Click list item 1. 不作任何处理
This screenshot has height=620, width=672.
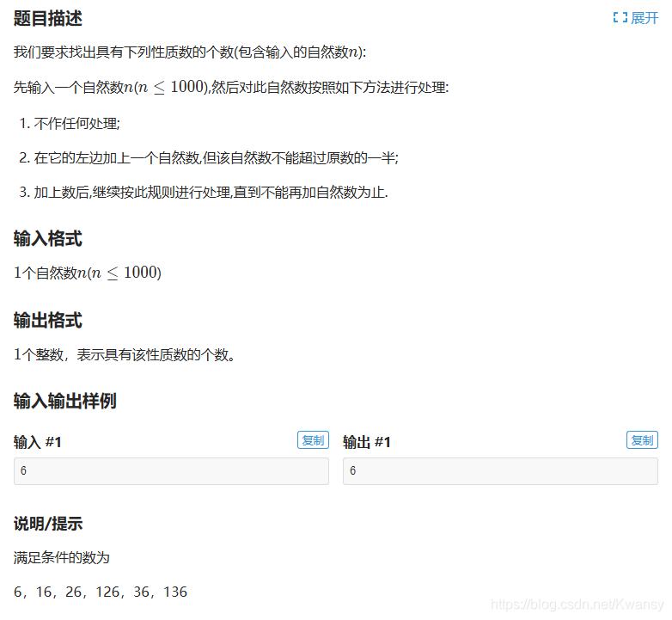(x=70, y=124)
